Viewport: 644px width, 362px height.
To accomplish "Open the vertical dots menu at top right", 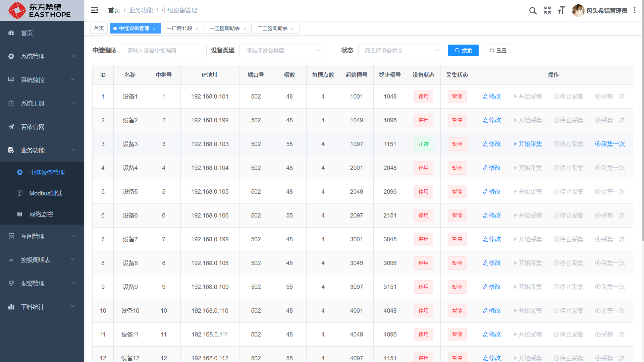I will [x=635, y=10].
